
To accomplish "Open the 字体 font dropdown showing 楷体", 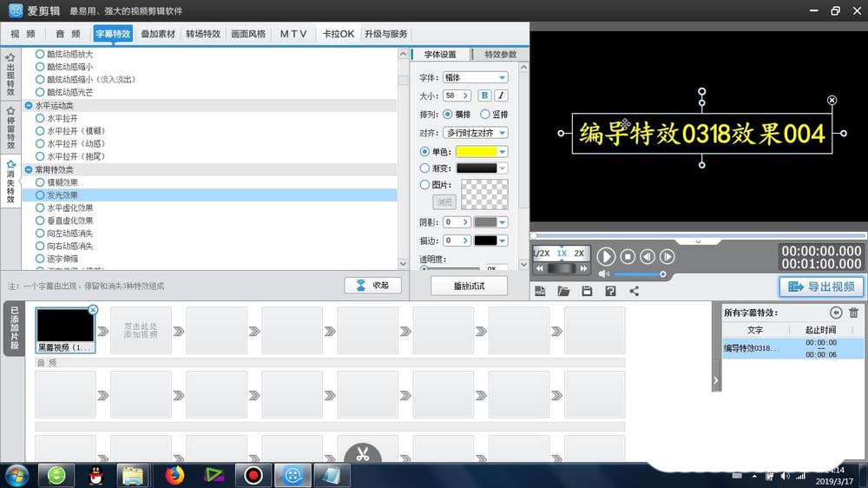I will point(475,77).
